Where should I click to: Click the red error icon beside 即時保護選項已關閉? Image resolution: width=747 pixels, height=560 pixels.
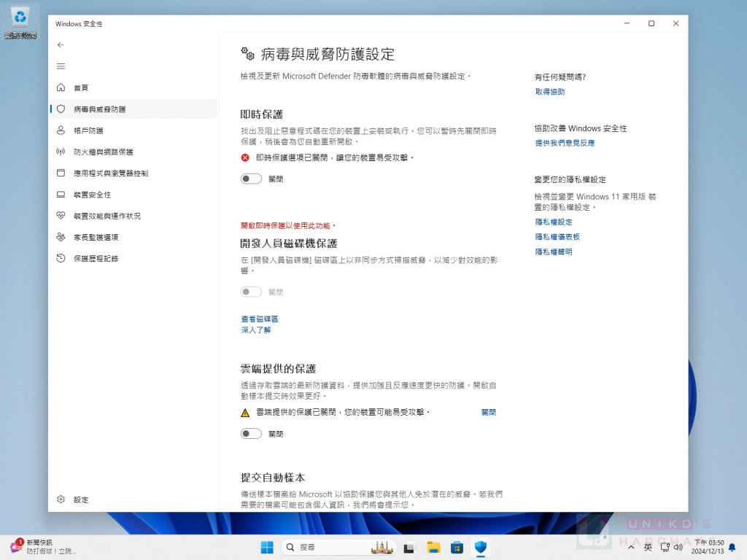tap(245, 157)
